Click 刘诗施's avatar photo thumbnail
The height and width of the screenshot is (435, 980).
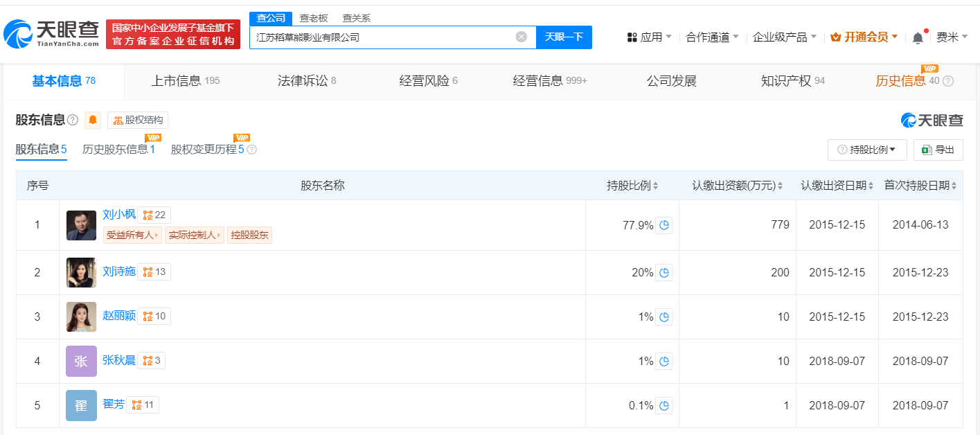click(x=81, y=272)
